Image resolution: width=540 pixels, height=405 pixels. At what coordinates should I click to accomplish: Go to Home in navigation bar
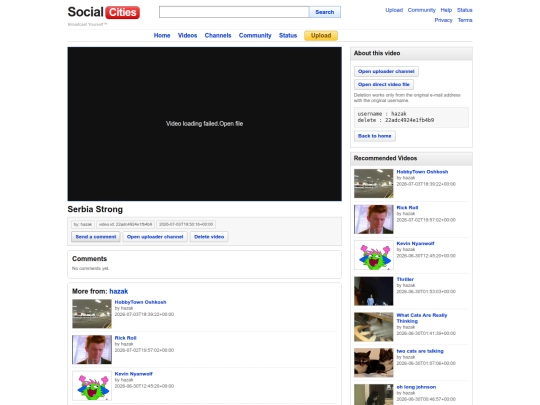tap(162, 35)
